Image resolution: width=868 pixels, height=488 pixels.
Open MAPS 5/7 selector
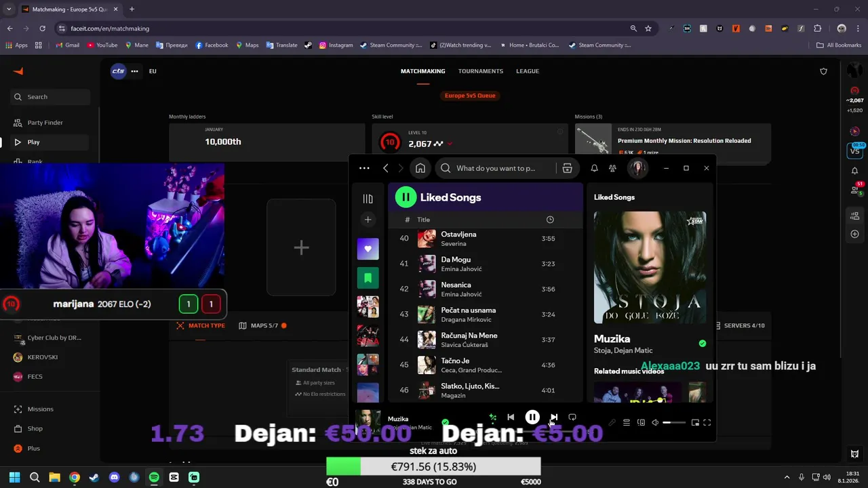click(x=263, y=325)
